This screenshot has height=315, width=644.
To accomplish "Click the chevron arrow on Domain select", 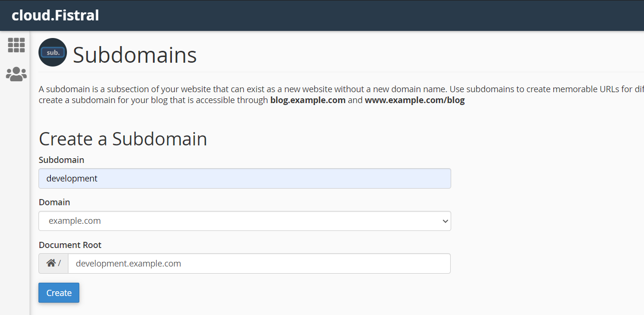I will [x=445, y=221].
